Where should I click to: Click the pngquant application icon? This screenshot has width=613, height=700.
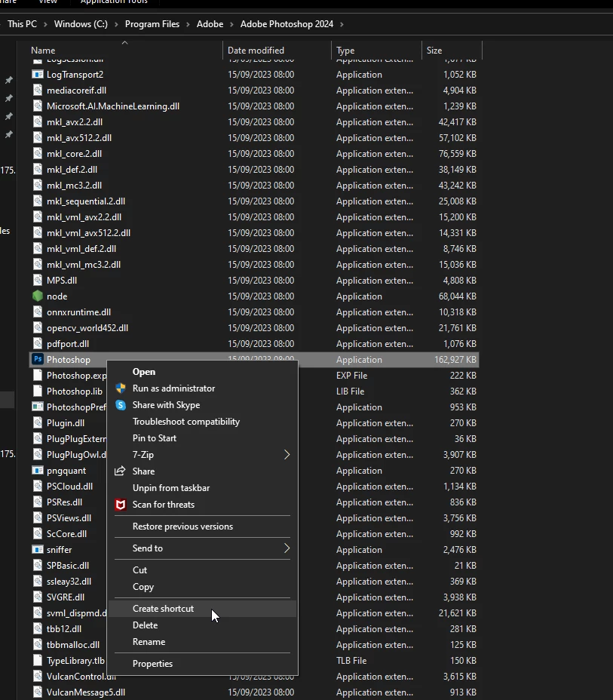(x=38, y=471)
